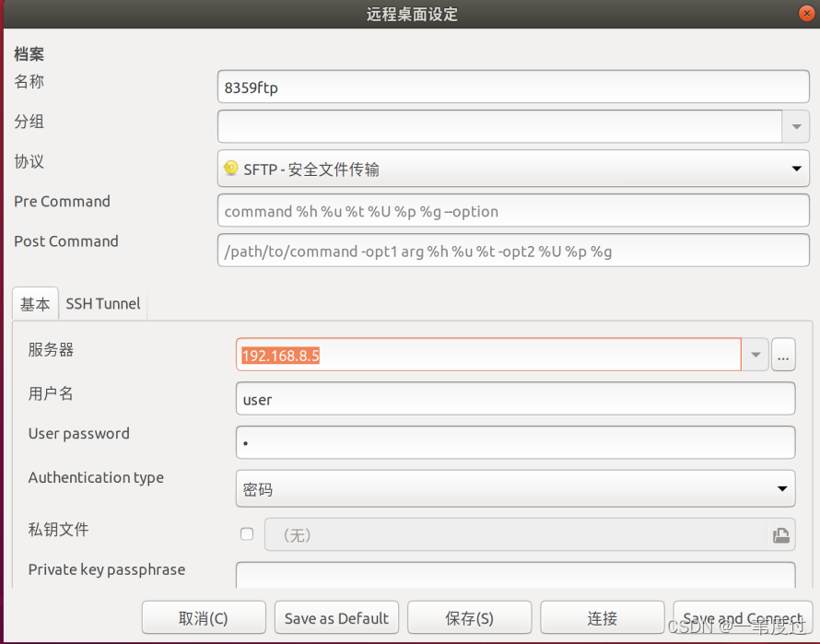Click the 连接 connect button
The height and width of the screenshot is (644, 820).
click(x=602, y=618)
